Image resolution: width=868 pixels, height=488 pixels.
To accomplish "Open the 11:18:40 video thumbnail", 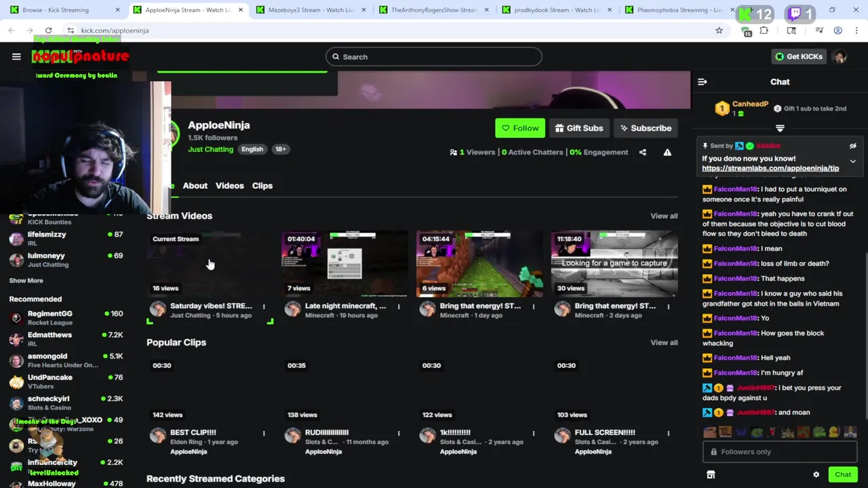I will click(x=614, y=264).
